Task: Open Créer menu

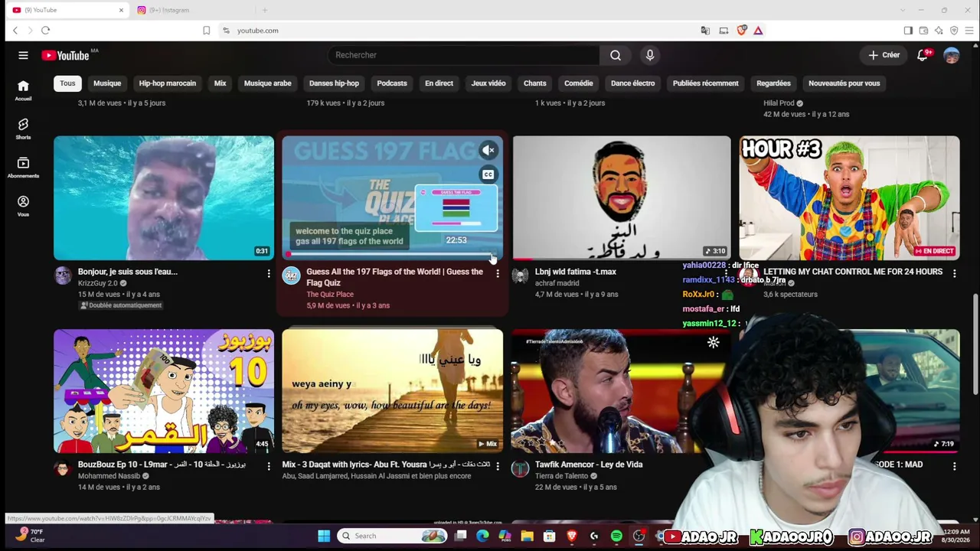Action: point(884,55)
